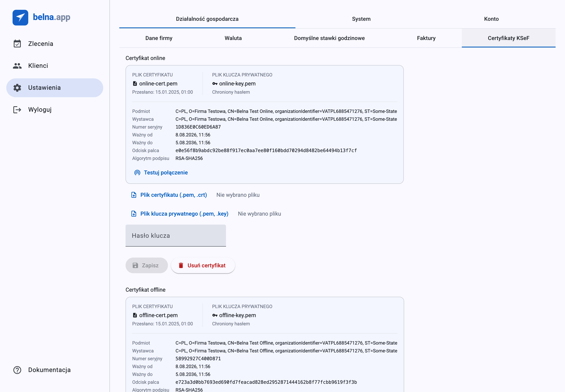565x392 pixels.
Task: Click the Usuń certyfikat button
Action: (203, 266)
